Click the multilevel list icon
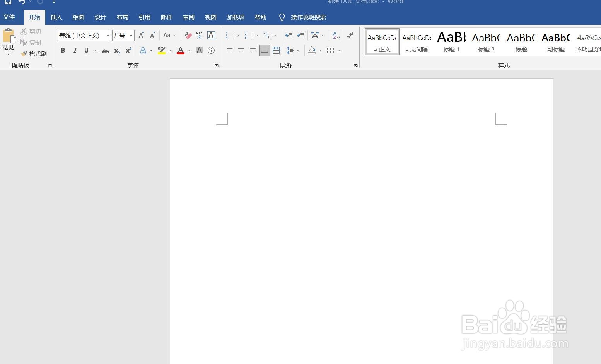Screen dimensions: 601x364 (268, 35)
